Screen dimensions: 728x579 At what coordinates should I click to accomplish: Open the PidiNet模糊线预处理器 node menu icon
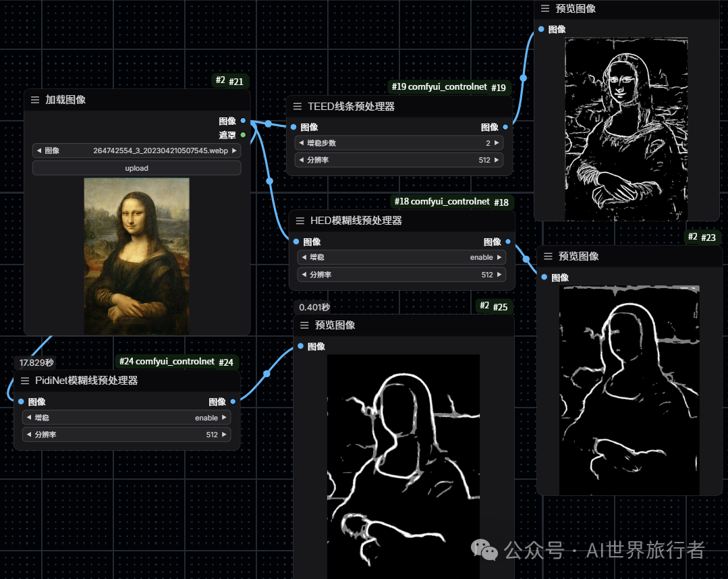[25, 381]
